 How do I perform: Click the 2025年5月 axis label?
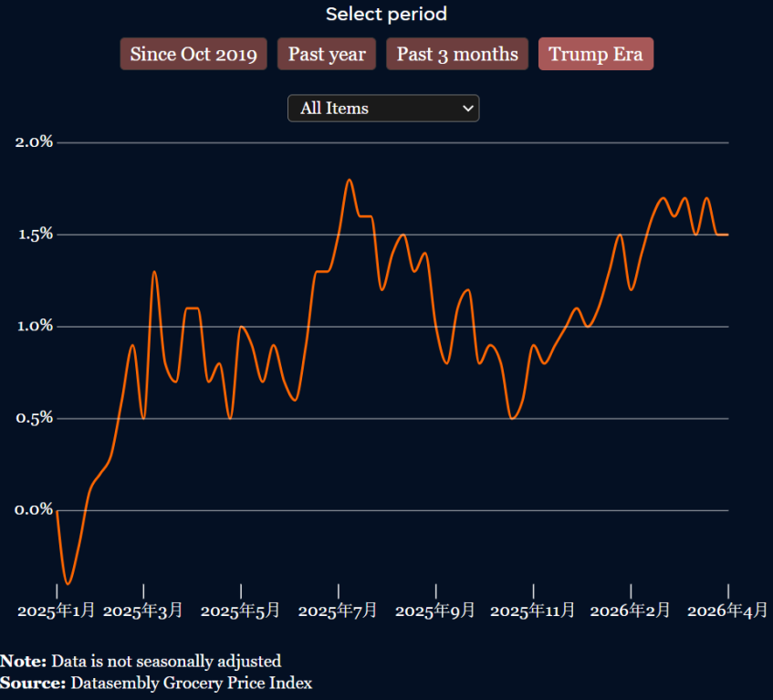(240, 611)
